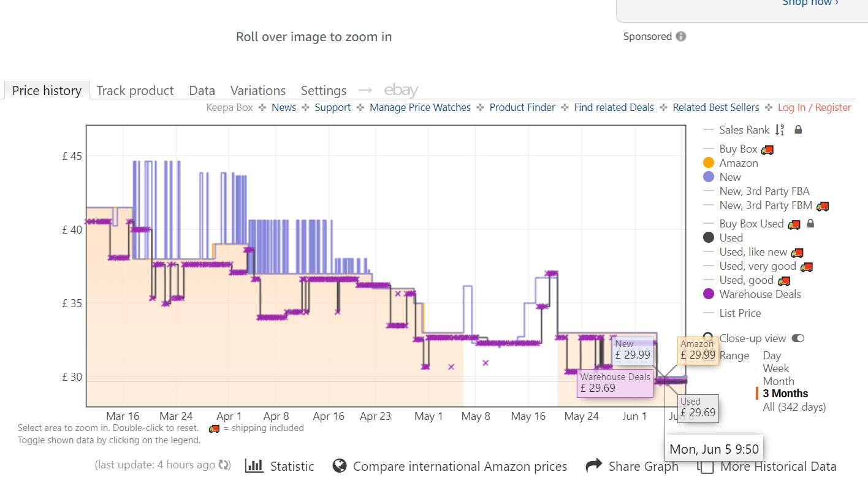
Task: Open the Variations tab
Action: click(258, 90)
